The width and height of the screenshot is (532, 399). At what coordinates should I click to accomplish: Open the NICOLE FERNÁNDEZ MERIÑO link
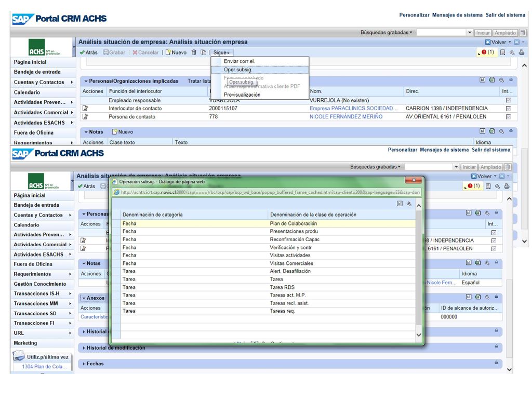pyautogui.click(x=345, y=116)
